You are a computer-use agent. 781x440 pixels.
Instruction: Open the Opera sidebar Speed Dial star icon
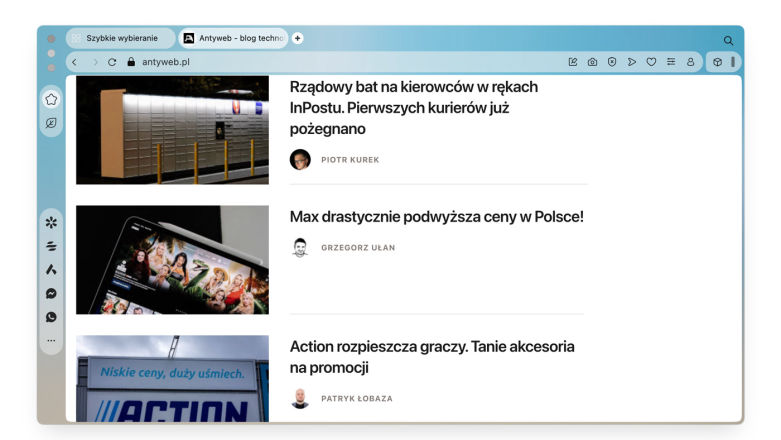coord(51,99)
